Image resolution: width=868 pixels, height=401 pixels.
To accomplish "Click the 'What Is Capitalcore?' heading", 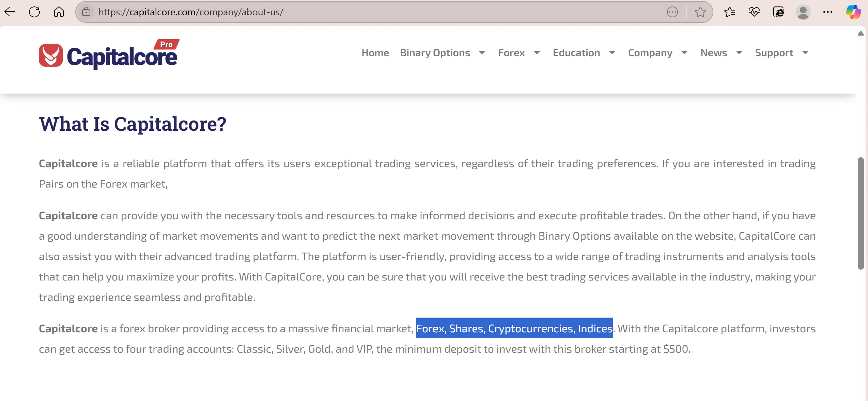I will pyautogui.click(x=133, y=124).
